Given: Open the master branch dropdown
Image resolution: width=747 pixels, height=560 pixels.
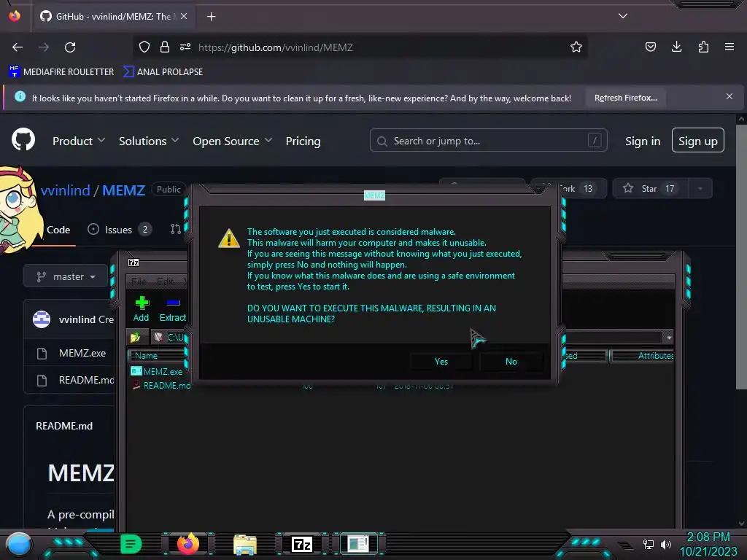Looking at the screenshot, I should coord(66,276).
